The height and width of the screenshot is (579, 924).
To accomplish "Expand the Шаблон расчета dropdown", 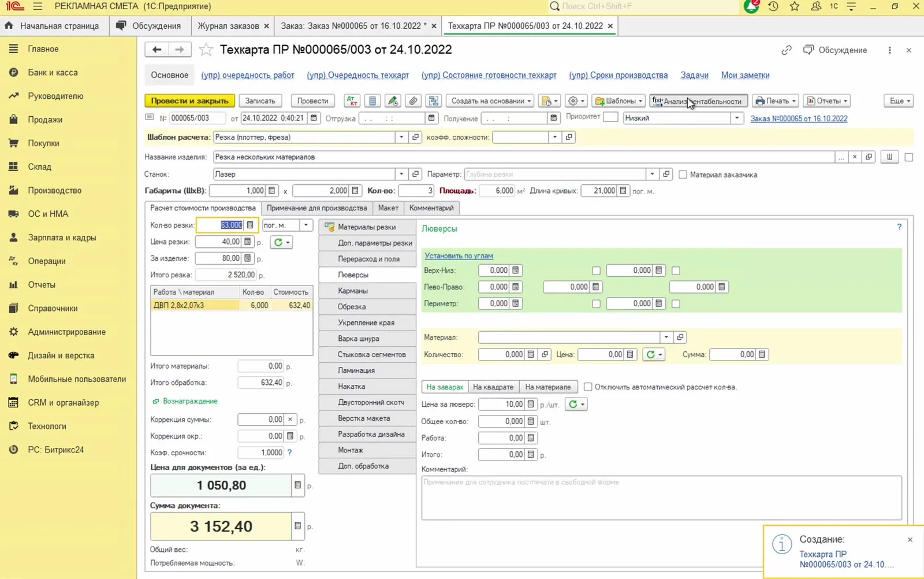I will (401, 138).
